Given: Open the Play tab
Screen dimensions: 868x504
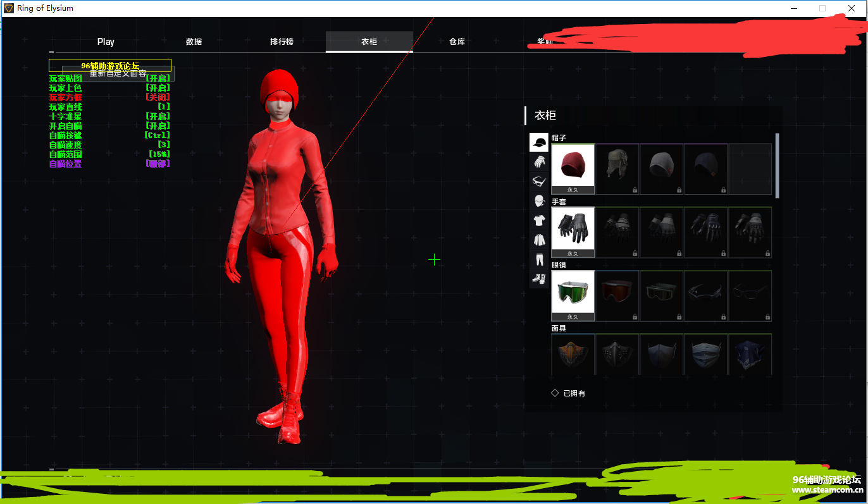Looking at the screenshot, I should 106,42.
